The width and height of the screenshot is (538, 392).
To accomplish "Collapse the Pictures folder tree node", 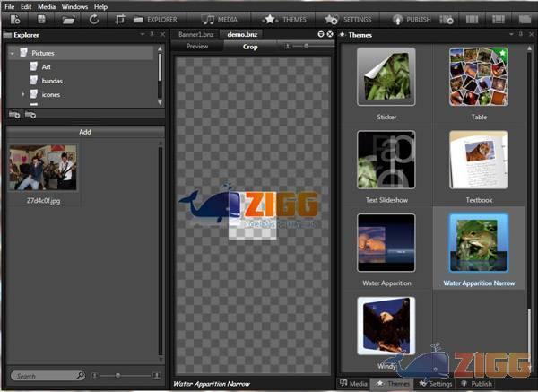I will click(13, 54).
